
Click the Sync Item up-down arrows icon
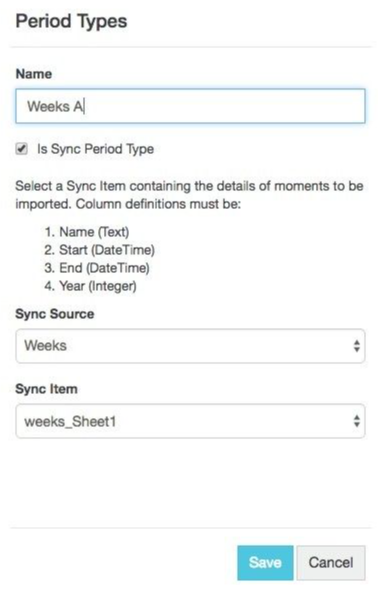click(x=357, y=421)
